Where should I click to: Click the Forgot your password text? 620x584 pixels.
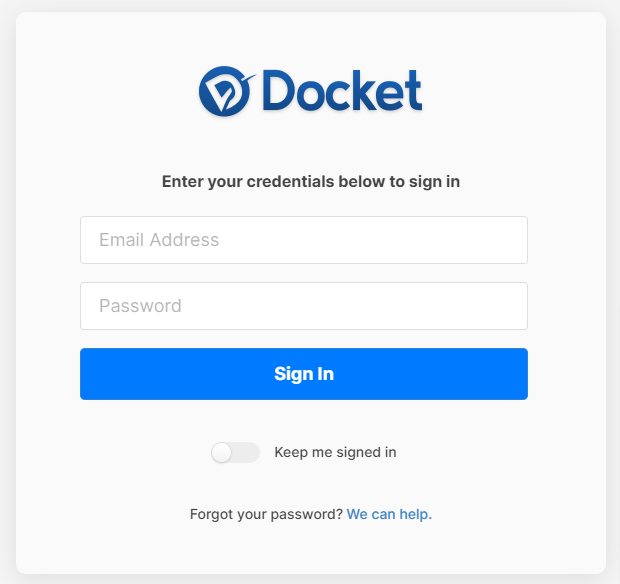[266, 514]
